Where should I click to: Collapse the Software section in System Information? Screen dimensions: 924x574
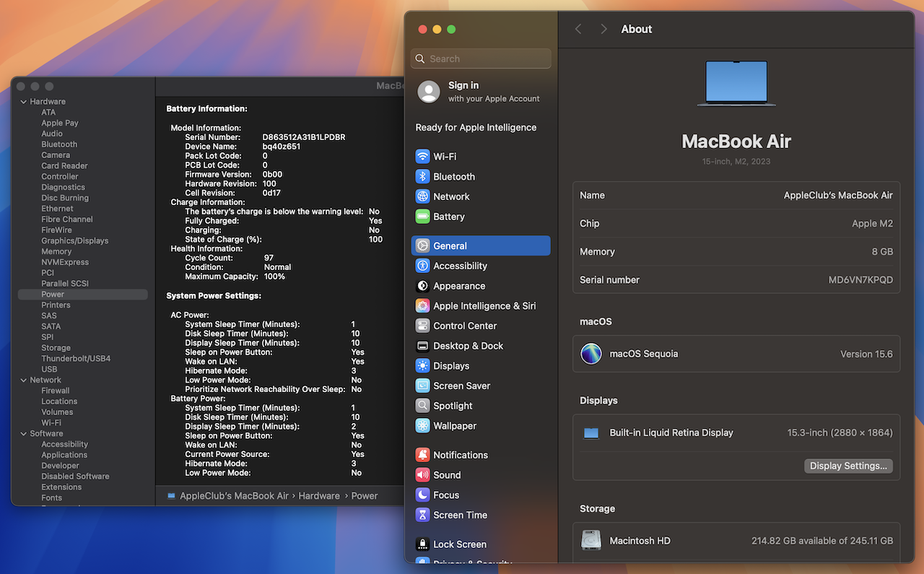(x=23, y=434)
